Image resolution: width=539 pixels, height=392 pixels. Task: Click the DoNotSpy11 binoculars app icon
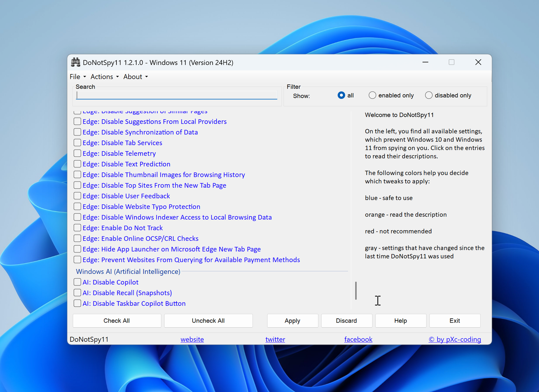tap(75, 62)
